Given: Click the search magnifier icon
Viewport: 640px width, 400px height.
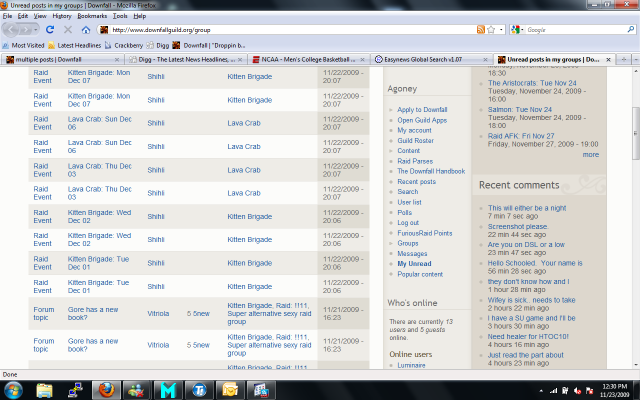Looking at the screenshot, I should coord(631,29).
